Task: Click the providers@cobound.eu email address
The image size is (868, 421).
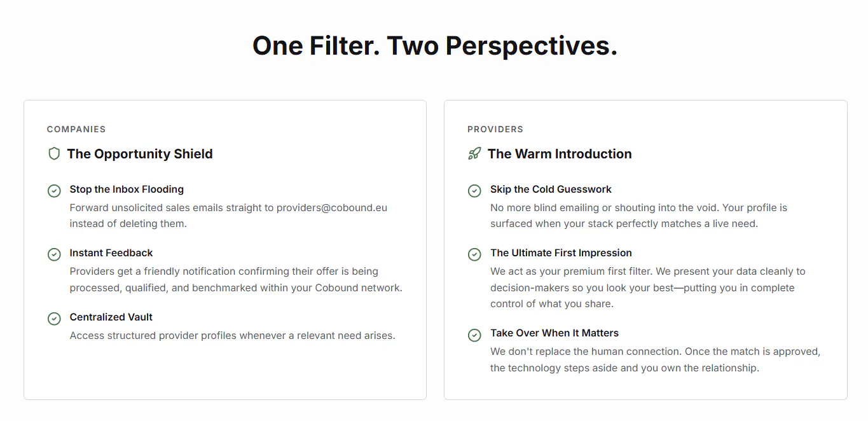Action: 332,207
